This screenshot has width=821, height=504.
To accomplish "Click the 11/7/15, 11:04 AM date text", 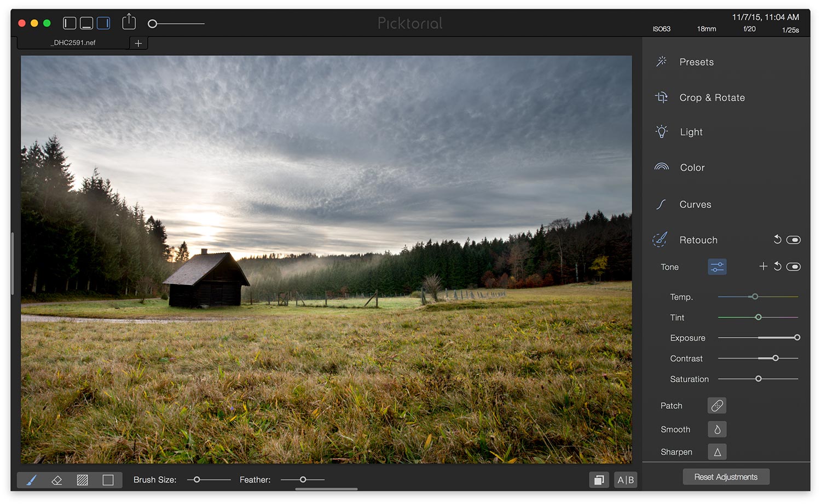I will pyautogui.click(x=765, y=17).
